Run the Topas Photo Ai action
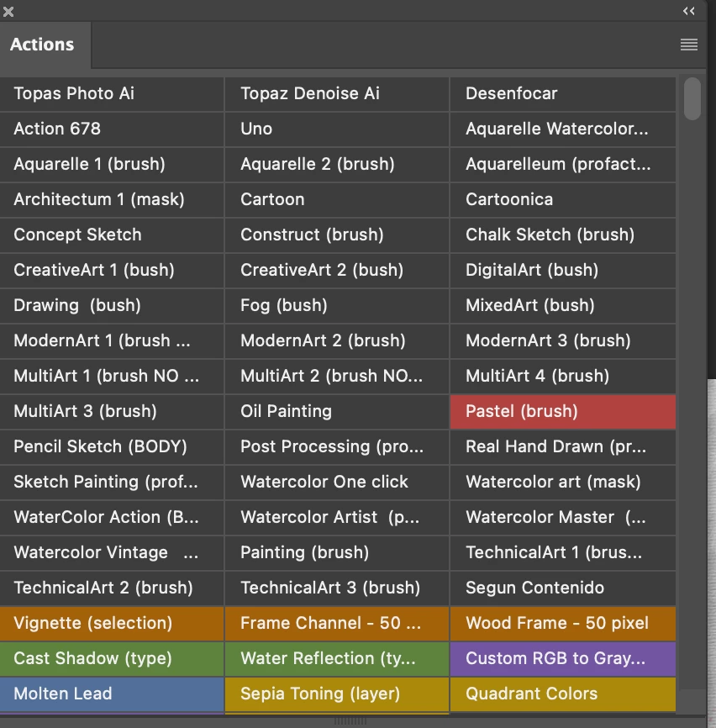The image size is (716, 728). click(112, 94)
